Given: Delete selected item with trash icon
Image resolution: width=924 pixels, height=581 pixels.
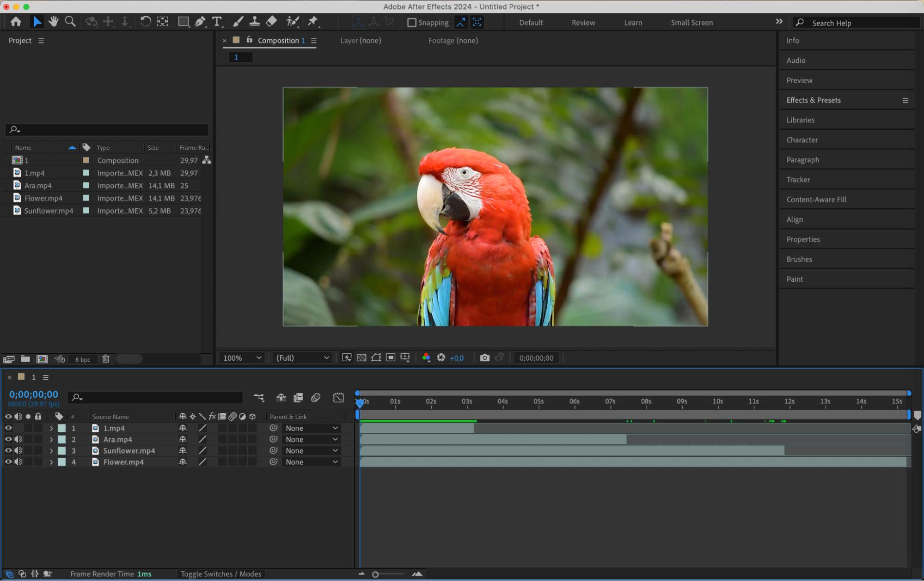Looking at the screenshot, I should (x=105, y=359).
